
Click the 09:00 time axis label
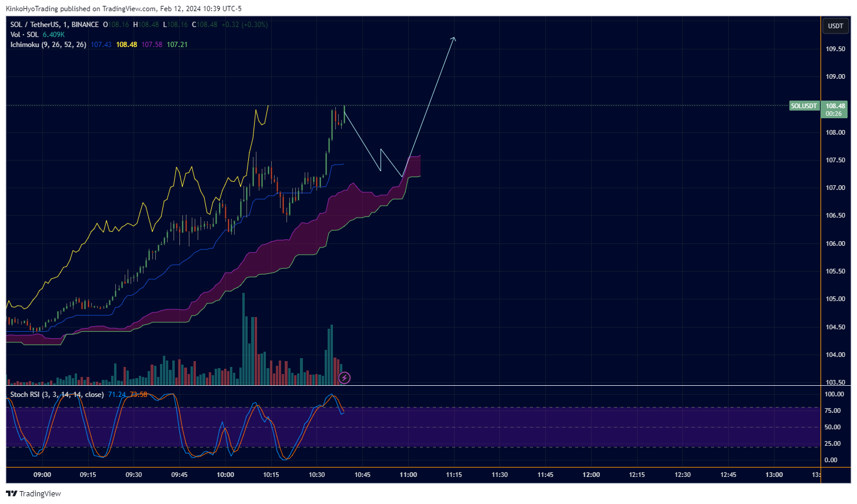click(x=42, y=475)
